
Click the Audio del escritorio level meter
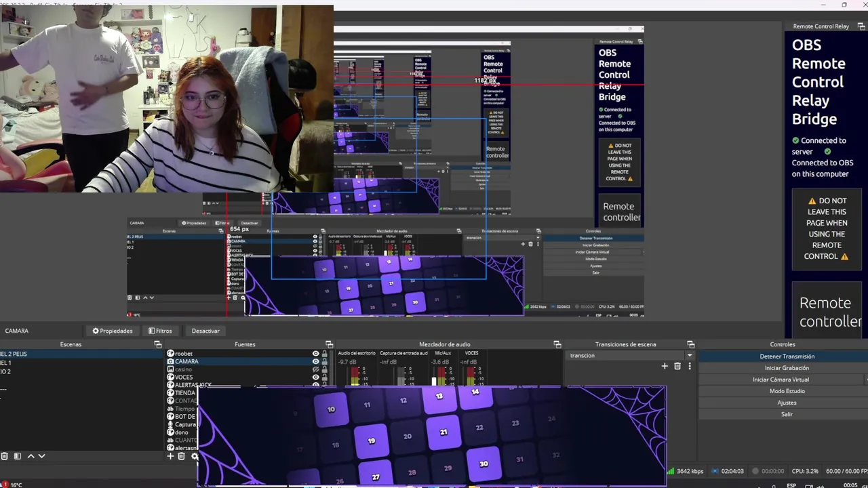[354, 377]
